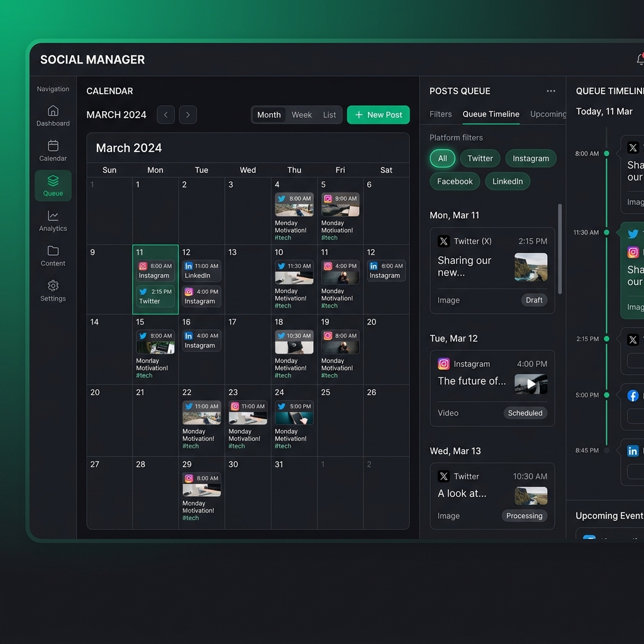Image resolution: width=644 pixels, height=644 pixels.
Task: Open the Instagram 4:00 PM post on Tuesday the 12th
Action: [202, 296]
